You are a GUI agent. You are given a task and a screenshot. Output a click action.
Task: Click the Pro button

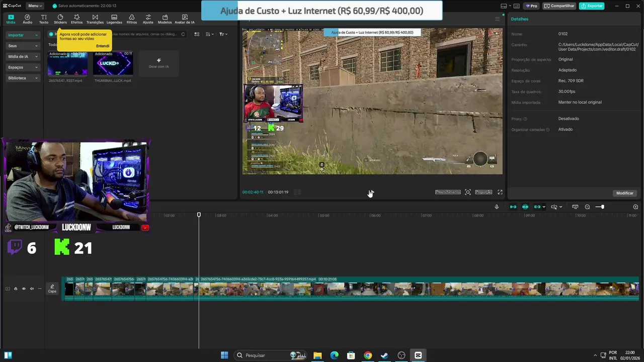(531, 6)
